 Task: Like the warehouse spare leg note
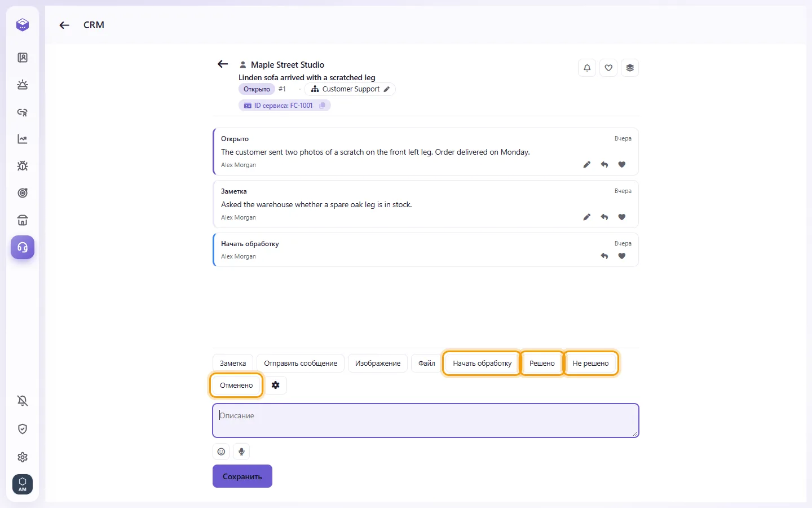pos(622,217)
